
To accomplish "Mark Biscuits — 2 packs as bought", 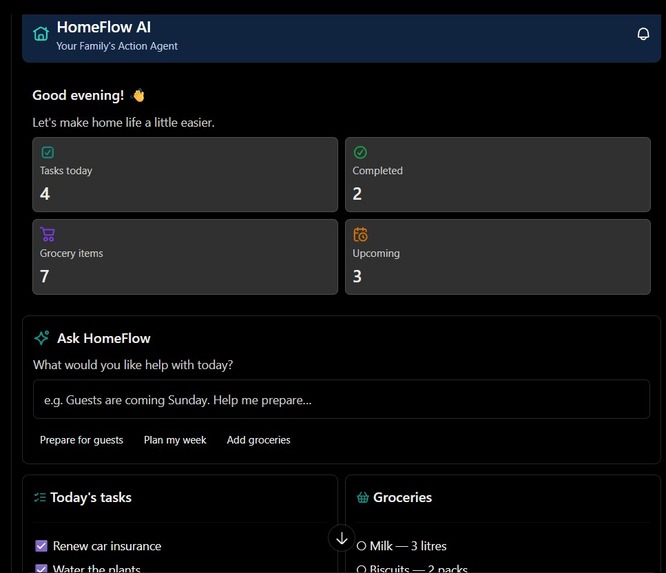I will [x=361, y=569].
